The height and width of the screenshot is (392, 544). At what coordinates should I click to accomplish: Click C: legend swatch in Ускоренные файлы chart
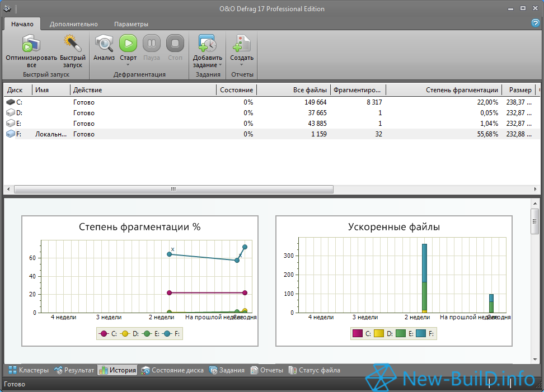pos(357,333)
